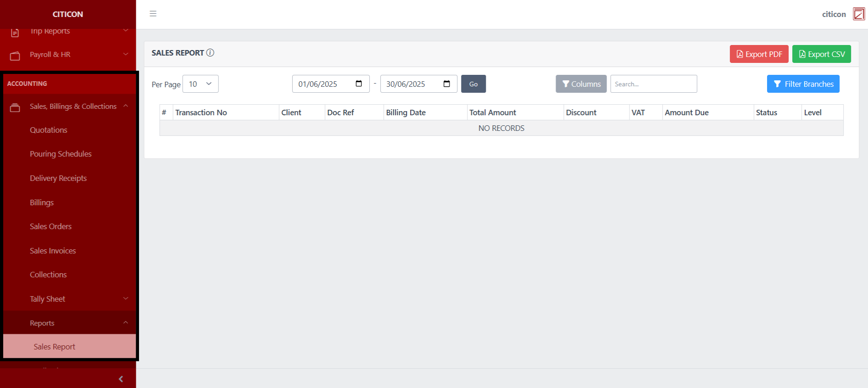This screenshot has height=388, width=868.
Task: Click the NO RECORDS table row
Action: click(501, 128)
